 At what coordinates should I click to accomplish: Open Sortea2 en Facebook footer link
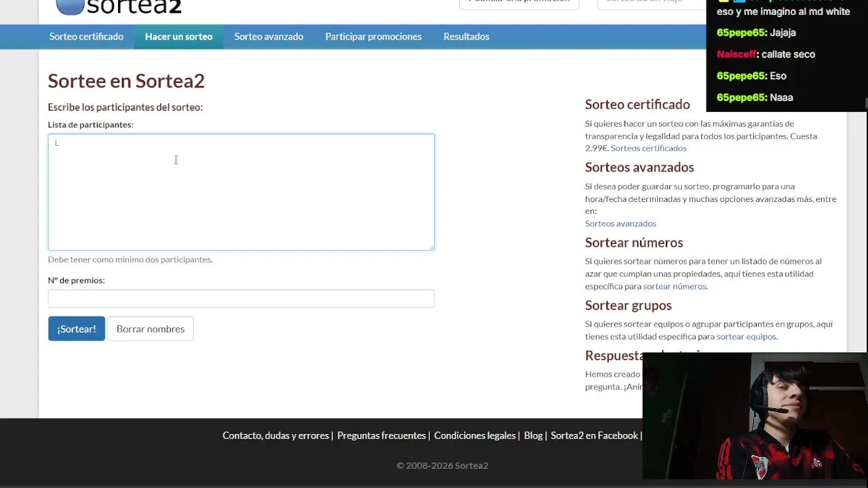(594, 436)
